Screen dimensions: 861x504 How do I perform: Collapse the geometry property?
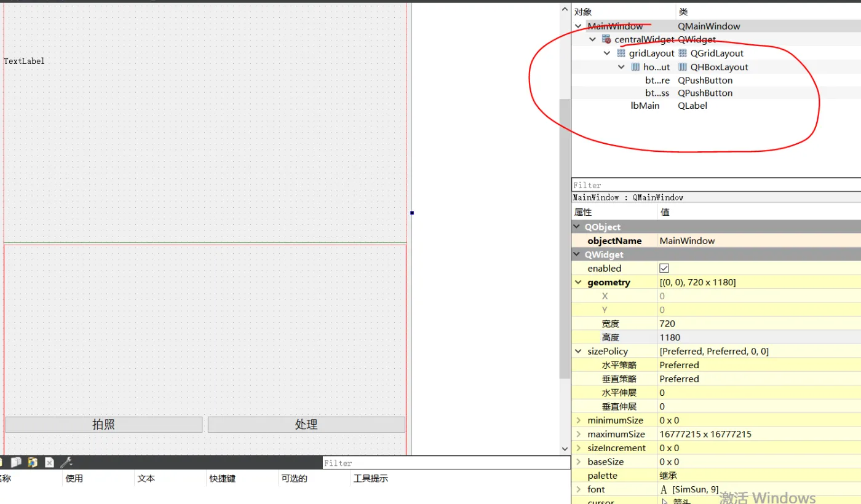[578, 282]
